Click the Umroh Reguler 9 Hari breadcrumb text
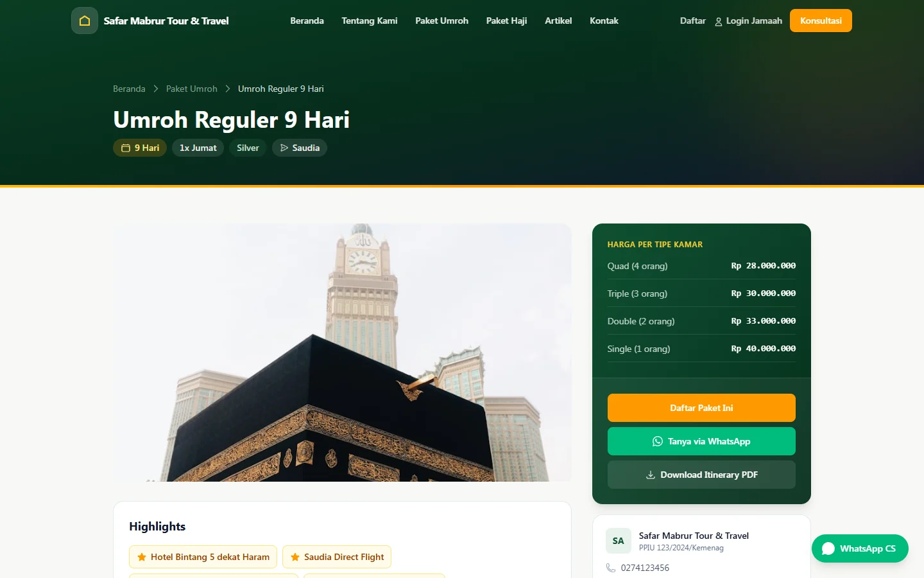 click(x=280, y=89)
